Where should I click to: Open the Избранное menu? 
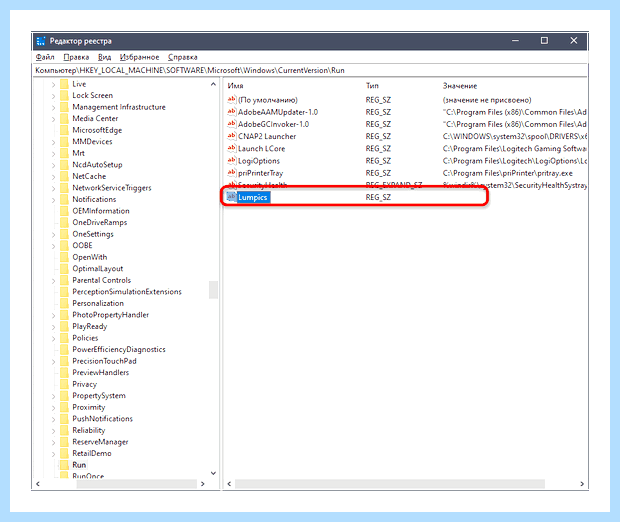pyautogui.click(x=139, y=57)
